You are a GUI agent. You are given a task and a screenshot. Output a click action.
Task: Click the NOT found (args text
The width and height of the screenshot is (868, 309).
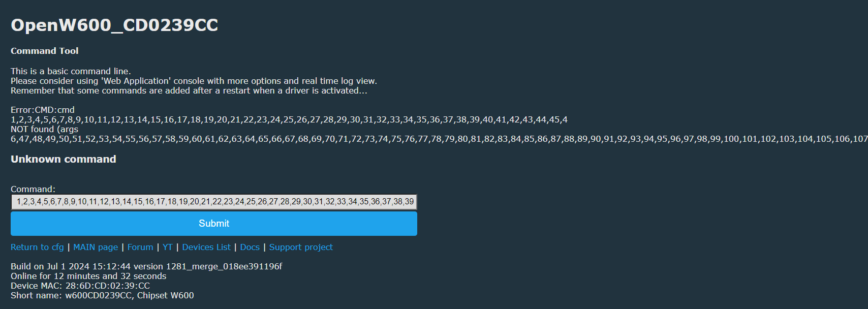44,129
